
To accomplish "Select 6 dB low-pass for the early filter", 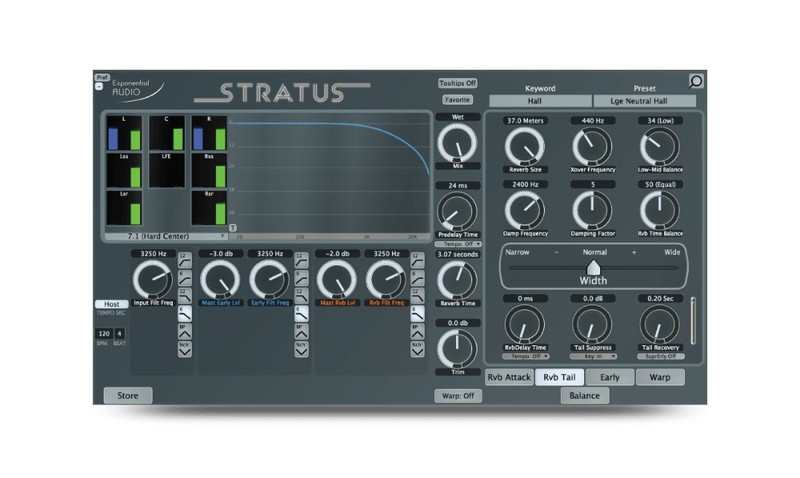I will point(302,313).
